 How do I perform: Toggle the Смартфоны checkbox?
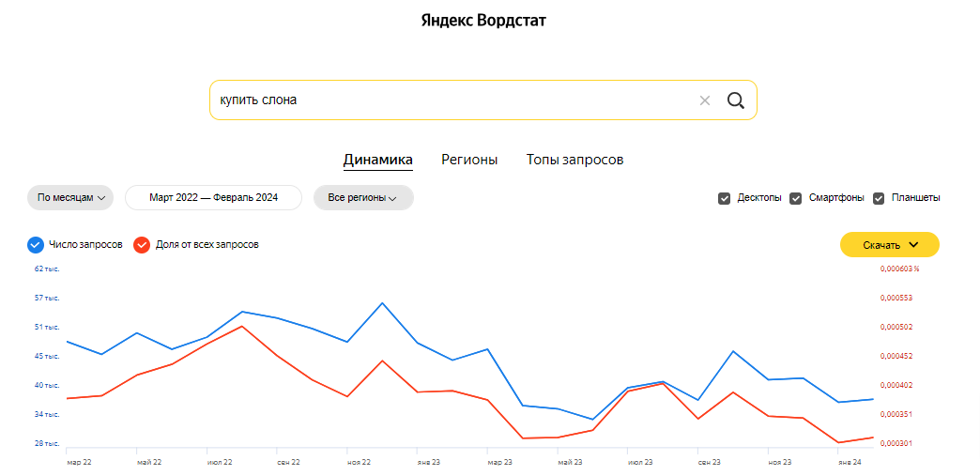click(796, 198)
